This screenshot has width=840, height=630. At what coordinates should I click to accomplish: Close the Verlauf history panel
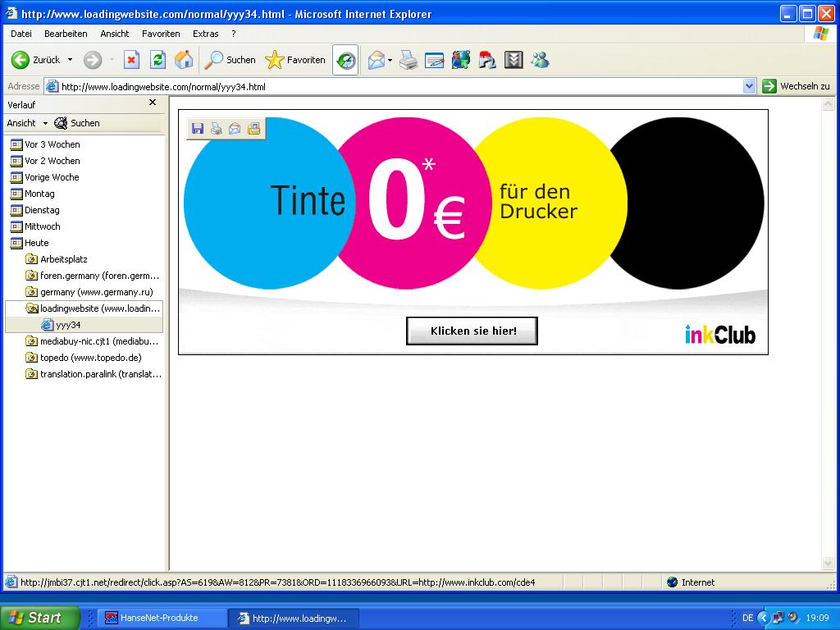[x=152, y=103]
